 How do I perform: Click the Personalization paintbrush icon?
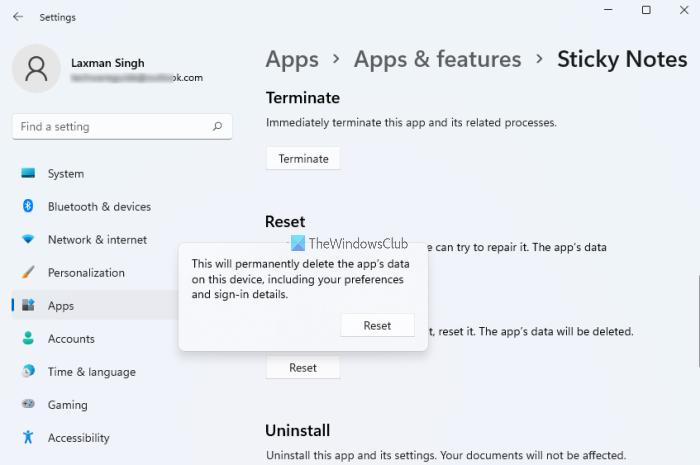[28, 273]
